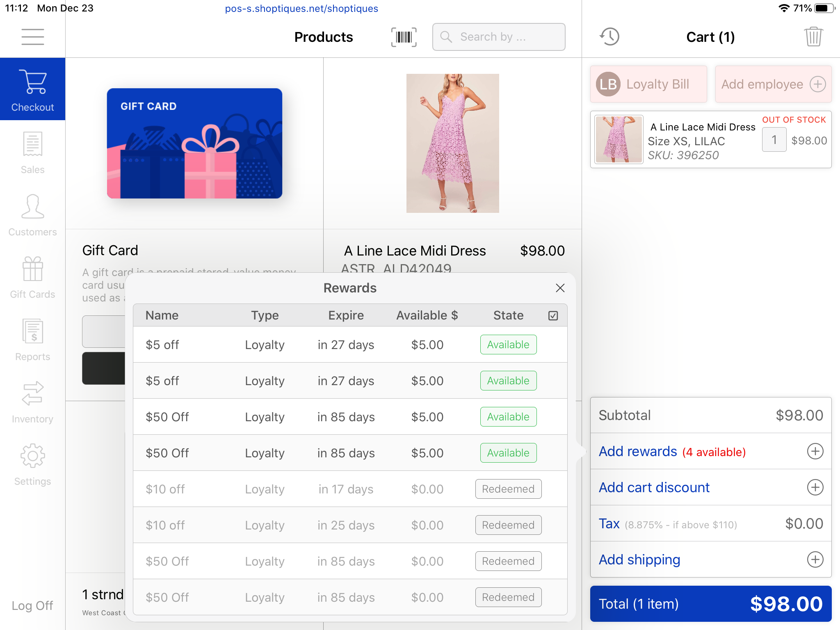Screen dimensions: 840x630
Task: Tap the cart item dress thumbnail
Action: pyautogui.click(x=619, y=139)
